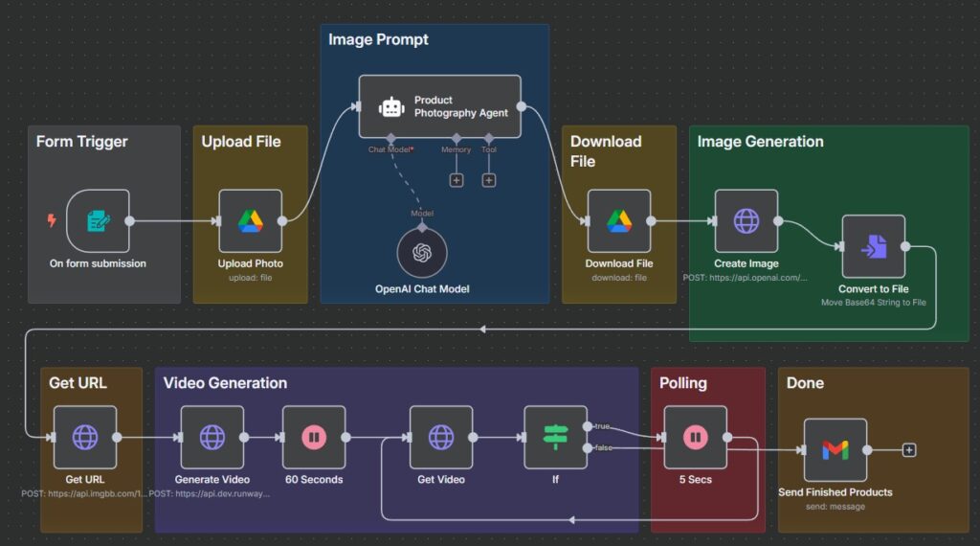Image resolution: width=980 pixels, height=546 pixels.
Task: Click the On form submission trigger node
Action: click(98, 221)
